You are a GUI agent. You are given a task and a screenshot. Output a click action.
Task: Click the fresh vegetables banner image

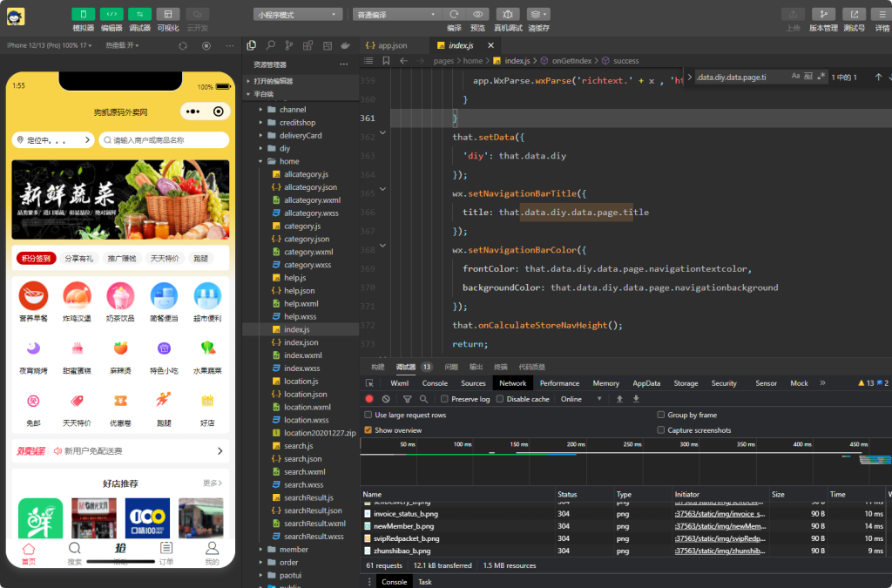(x=120, y=199)
